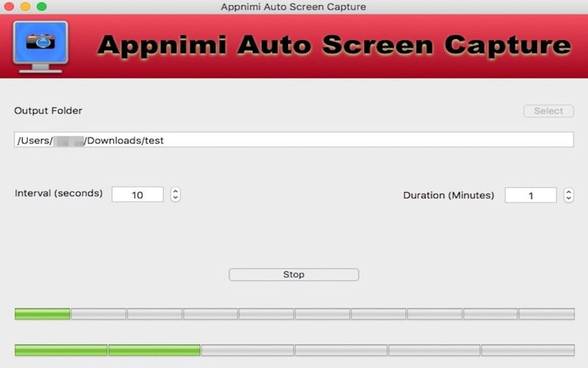This screenshot has height=368, width=588.
Task: Maximize the window with green button
Action: point(42,7)
